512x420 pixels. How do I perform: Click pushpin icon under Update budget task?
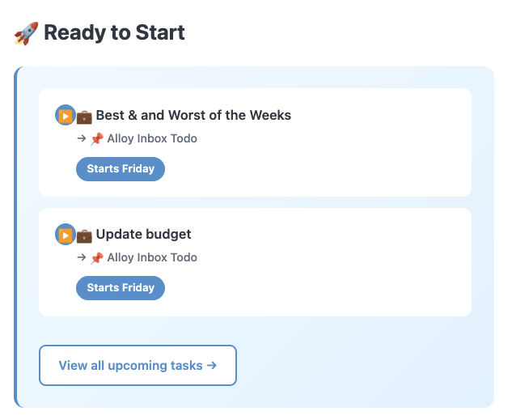pos(97,257)
